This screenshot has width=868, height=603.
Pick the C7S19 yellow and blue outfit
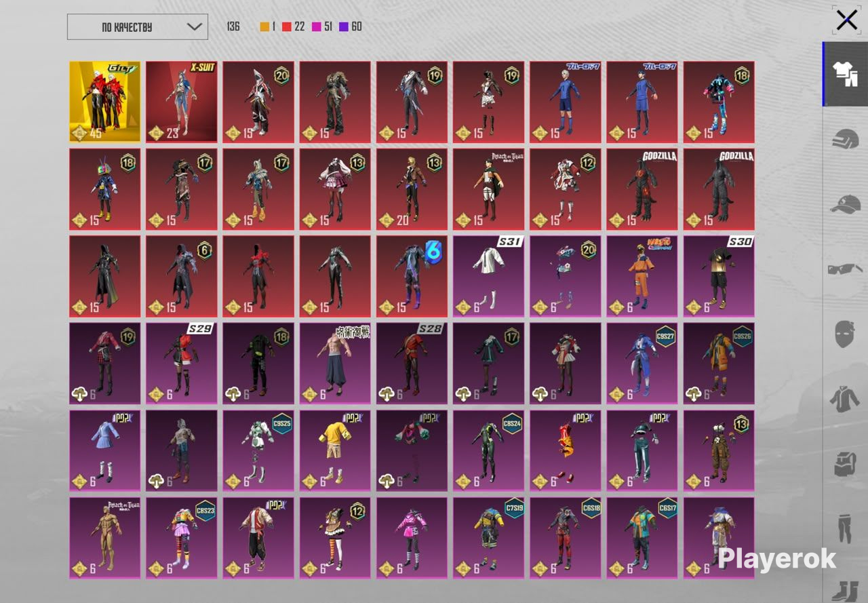489,537
